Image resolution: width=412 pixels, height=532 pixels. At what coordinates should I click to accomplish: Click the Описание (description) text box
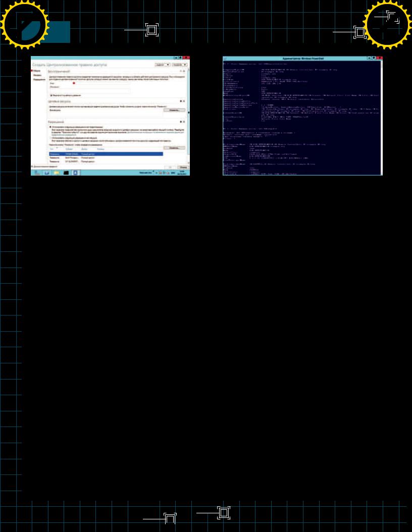point(90,91)
